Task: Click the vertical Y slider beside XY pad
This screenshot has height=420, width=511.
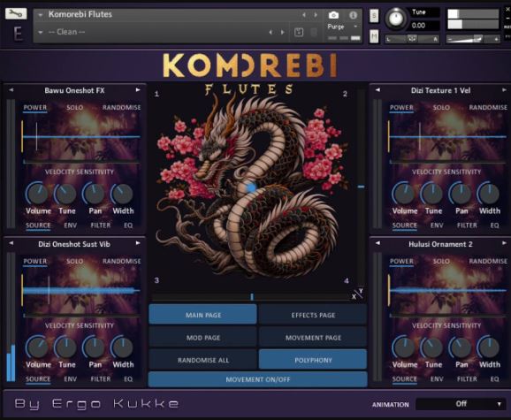Action: (x=361, y=187)
